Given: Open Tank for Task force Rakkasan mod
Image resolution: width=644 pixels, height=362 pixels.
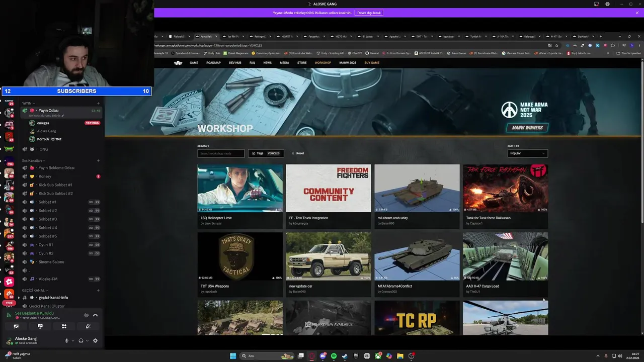Looking at the screenshot, I should pos(506,196).
